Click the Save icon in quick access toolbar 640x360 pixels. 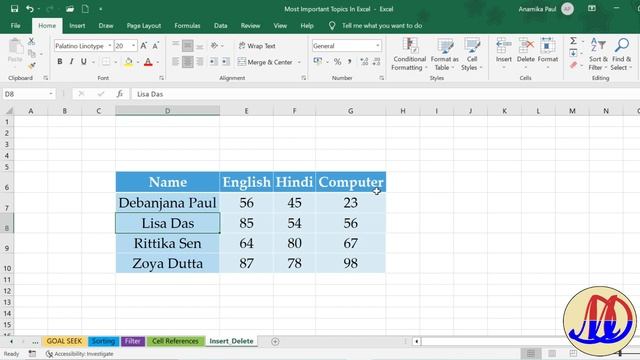pyautogui.click(x=14, y=9)
